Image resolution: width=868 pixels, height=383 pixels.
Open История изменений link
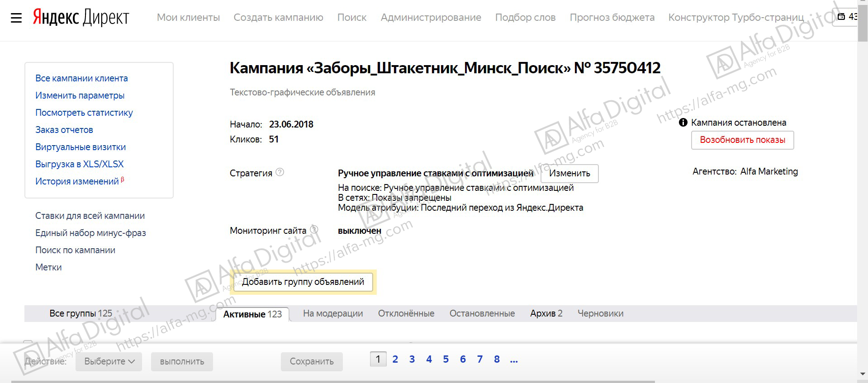click(x=77, y=181)
